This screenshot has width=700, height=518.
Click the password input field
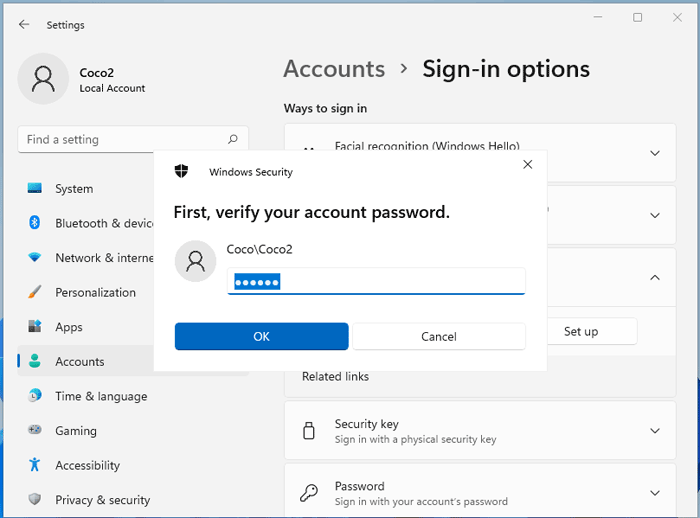376,281
